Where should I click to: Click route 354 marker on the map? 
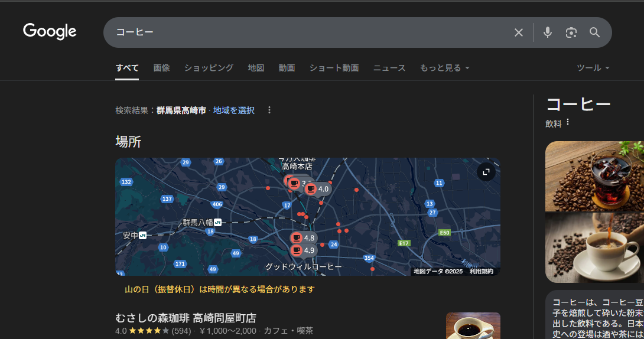(x=369, y=258)
